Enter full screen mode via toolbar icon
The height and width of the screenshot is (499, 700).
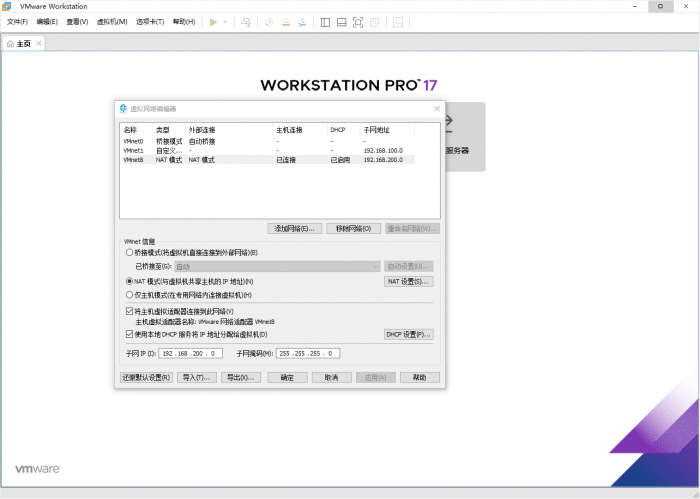click(359, 21)
